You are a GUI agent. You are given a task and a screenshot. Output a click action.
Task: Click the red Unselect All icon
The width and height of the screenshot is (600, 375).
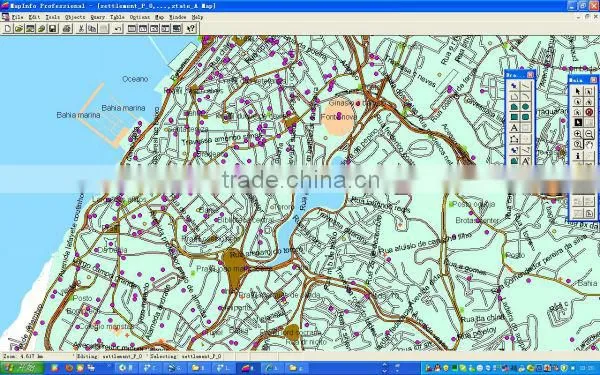(x=589, y=112)
